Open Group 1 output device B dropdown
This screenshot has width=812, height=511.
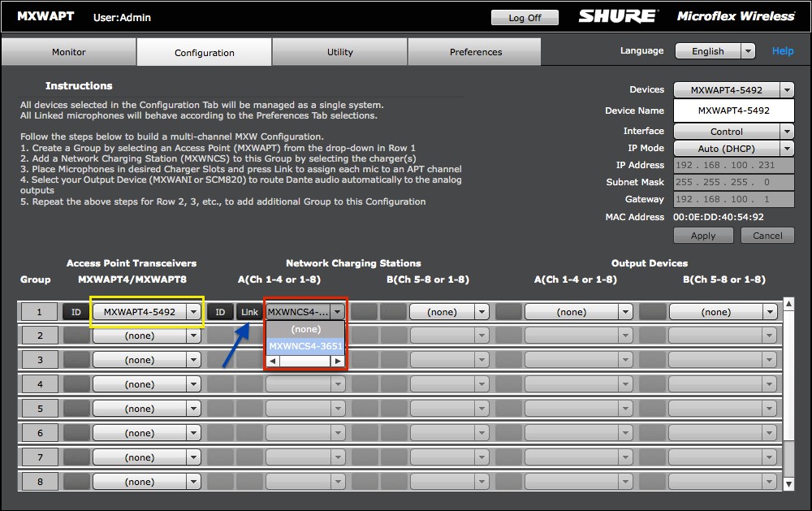[723, 312]
